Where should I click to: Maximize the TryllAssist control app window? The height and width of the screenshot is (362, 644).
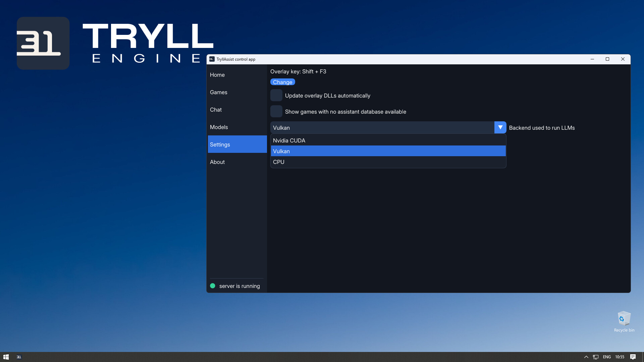tap(607, 59)
